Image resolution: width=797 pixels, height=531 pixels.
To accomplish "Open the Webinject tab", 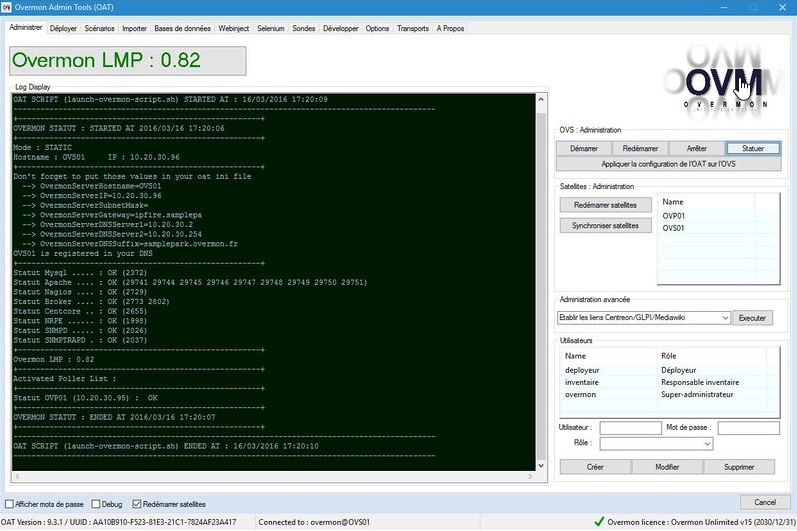I will (236, 29).
